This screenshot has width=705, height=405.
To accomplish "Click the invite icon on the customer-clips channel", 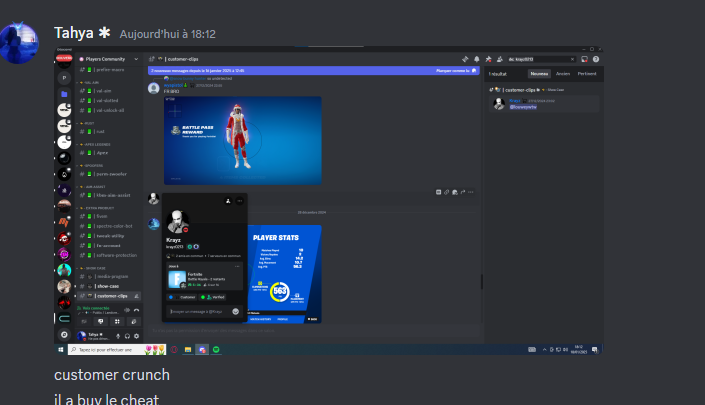I will point(137,296).
